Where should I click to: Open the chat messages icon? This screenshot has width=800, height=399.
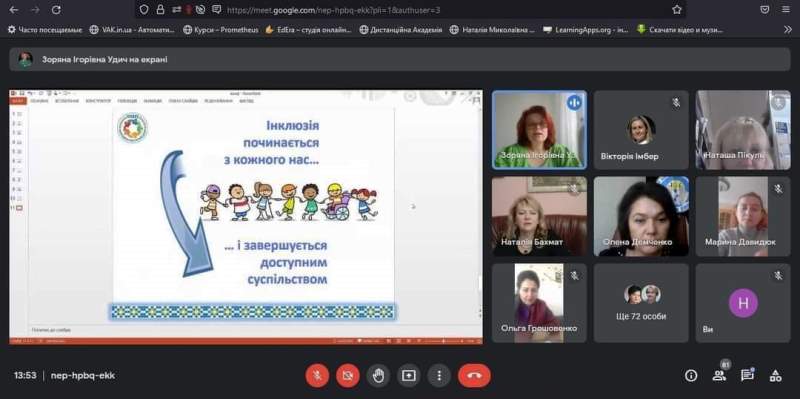[x=747, y=376]
